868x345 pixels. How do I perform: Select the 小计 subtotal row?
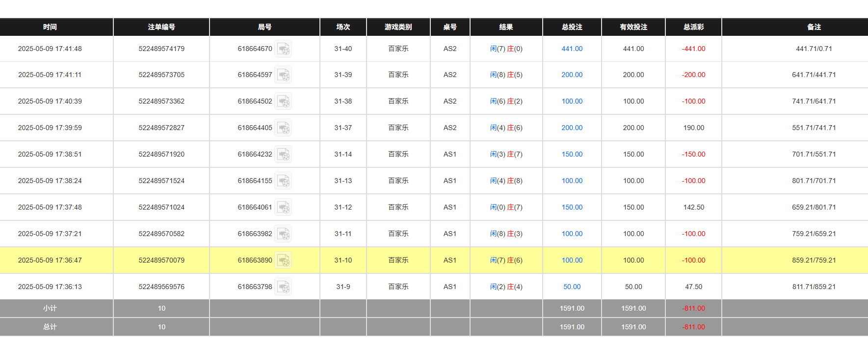click(x=51, y=308)
